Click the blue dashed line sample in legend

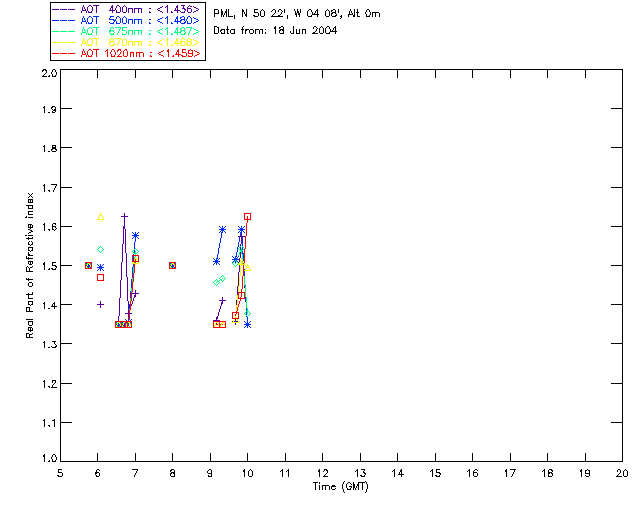tap(64, 20)
